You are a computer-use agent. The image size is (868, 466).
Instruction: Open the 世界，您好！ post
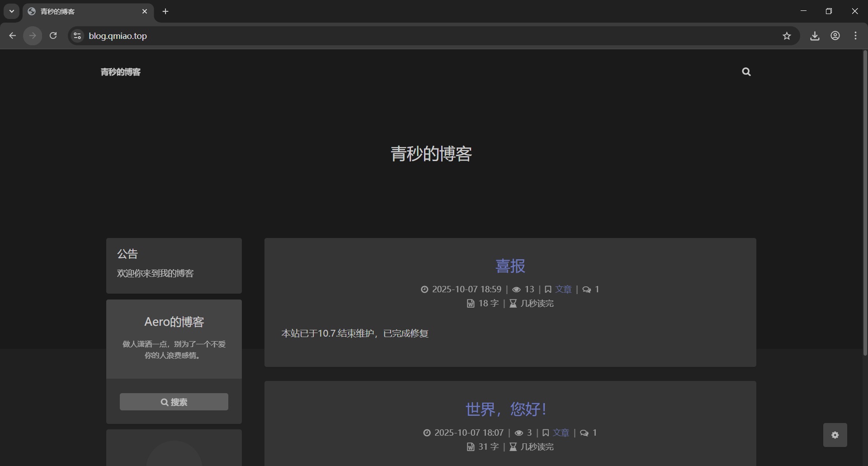click(x=506, y=409)
